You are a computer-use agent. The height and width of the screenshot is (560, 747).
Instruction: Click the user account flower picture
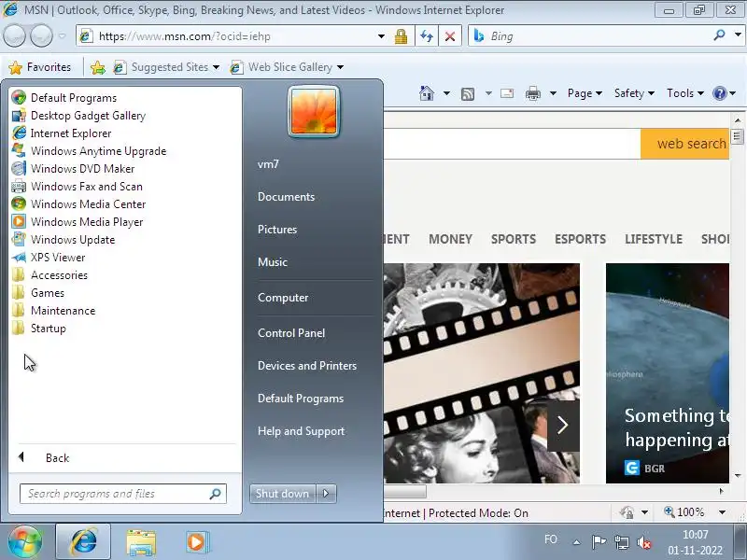(x=314, y=111)
